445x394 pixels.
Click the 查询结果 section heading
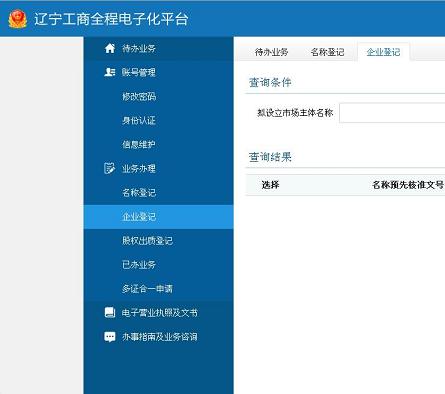pos(270,157)
